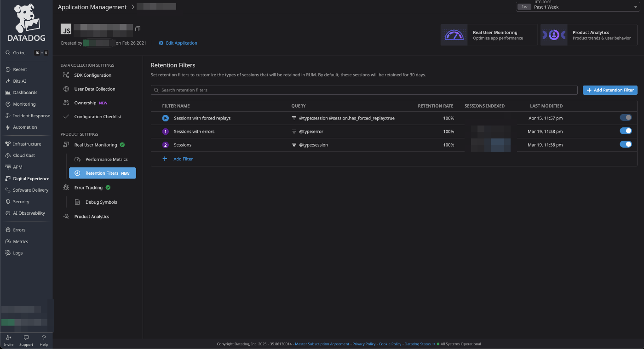Image resolution: width=644 pixels, height=349 pixels.
Task: Click the Support chat icon
Action: (x=26, y=338)
